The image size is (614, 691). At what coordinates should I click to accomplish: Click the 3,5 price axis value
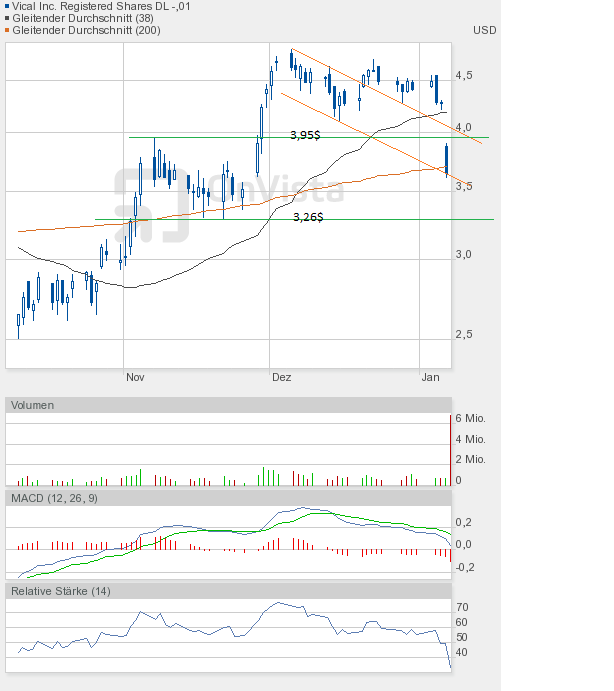464,186
